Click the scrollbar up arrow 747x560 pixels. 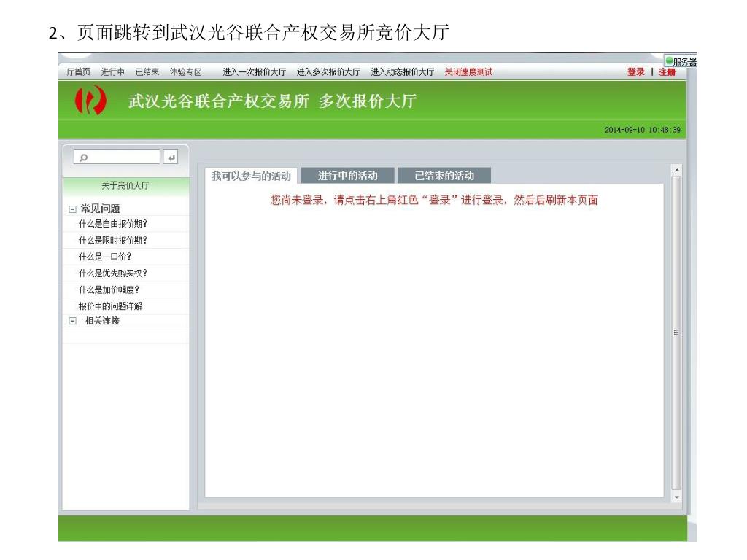point(676,170)
